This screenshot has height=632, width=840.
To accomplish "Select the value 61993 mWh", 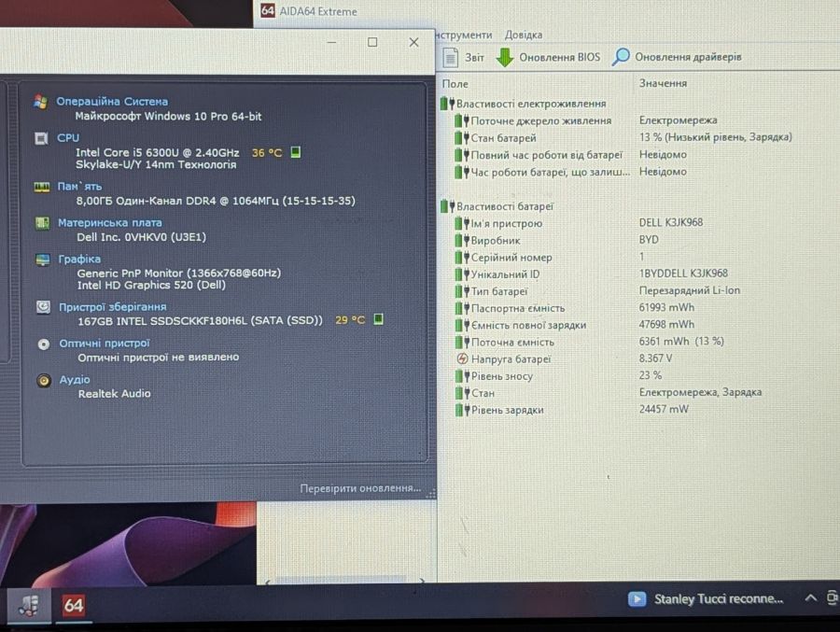I will (x=666, y=308).
